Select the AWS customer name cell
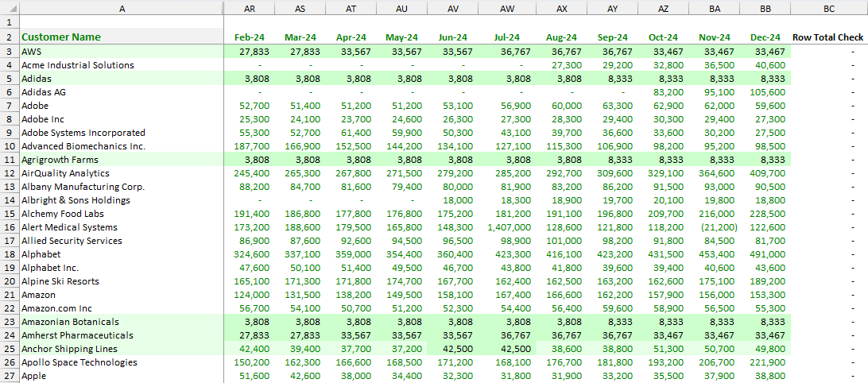The height and width of the screenshot is (383, 868). point(122,52)
